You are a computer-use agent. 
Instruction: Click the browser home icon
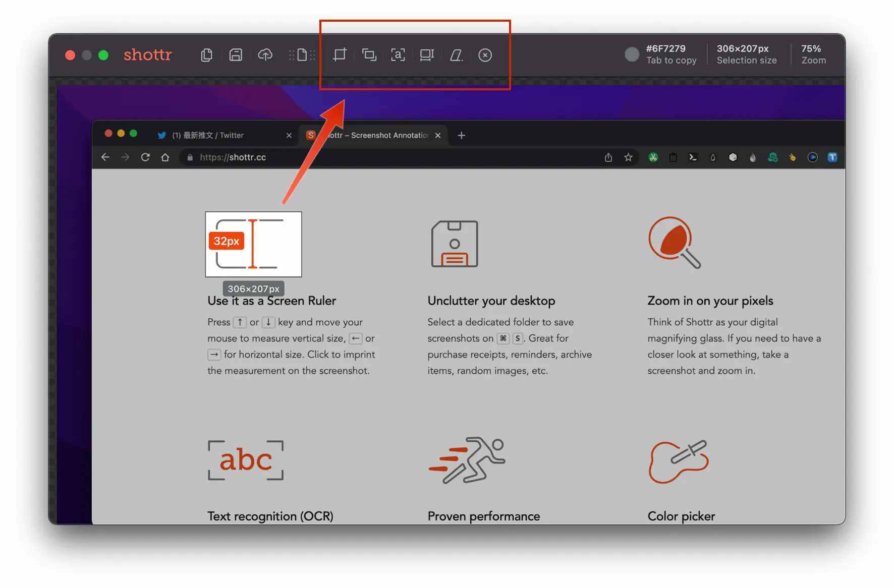pyautogui.click(x=165, y=157)
